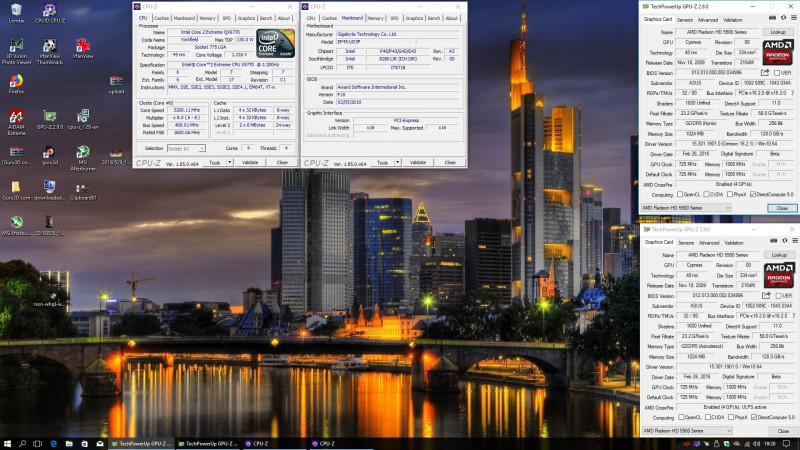Launch the MSI Afterburner desktop shortcut

click(x=83, y=158)
